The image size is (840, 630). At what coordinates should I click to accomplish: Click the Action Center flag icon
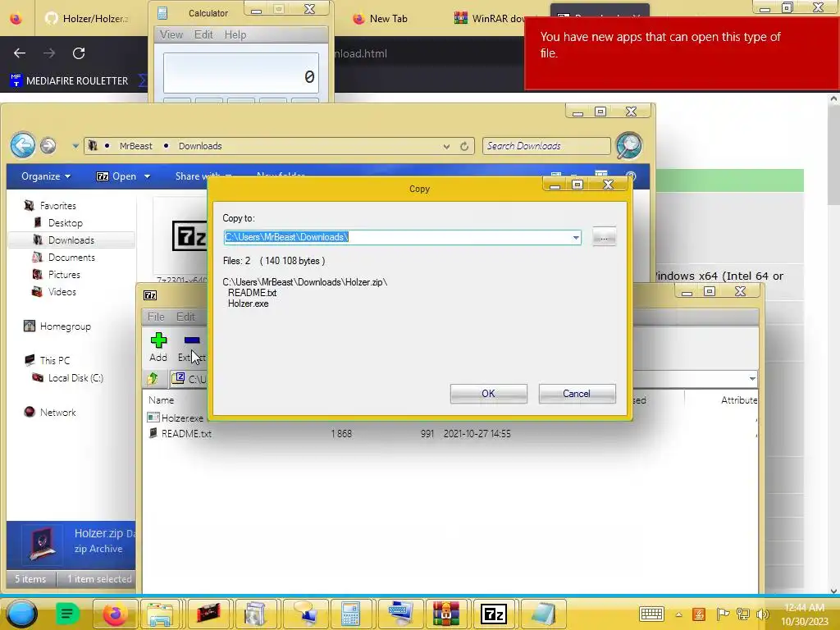722,614
